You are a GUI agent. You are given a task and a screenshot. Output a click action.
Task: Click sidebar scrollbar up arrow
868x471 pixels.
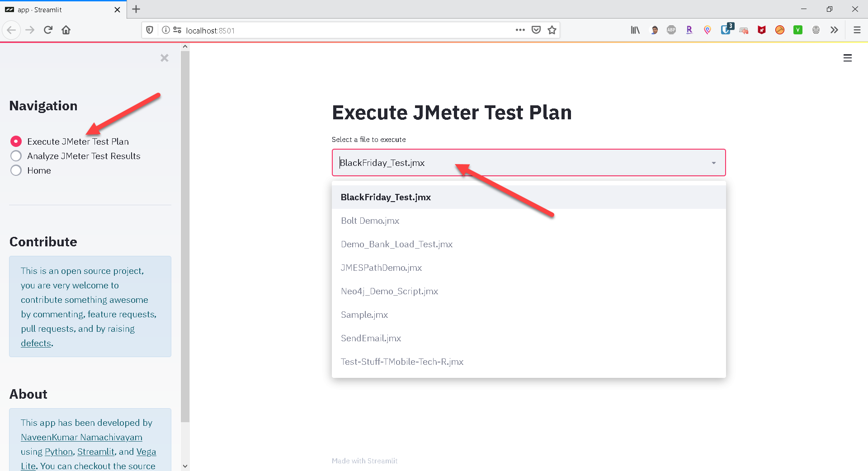coord(185,47)
